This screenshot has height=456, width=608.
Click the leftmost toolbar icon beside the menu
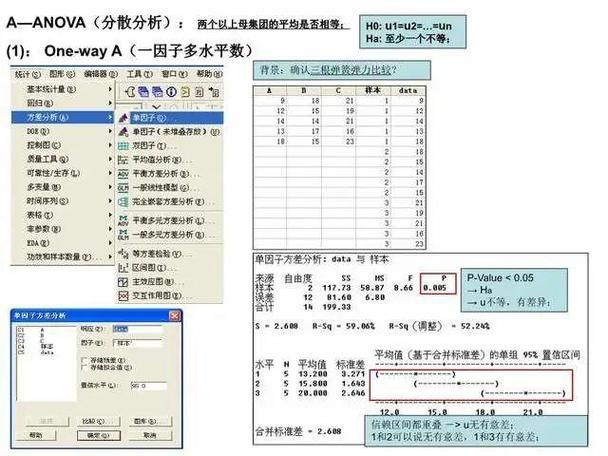pos(130,92)
